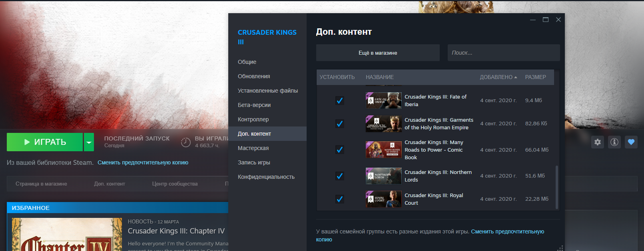
Task: Click the green Играть button
Action: pos(45,142)
